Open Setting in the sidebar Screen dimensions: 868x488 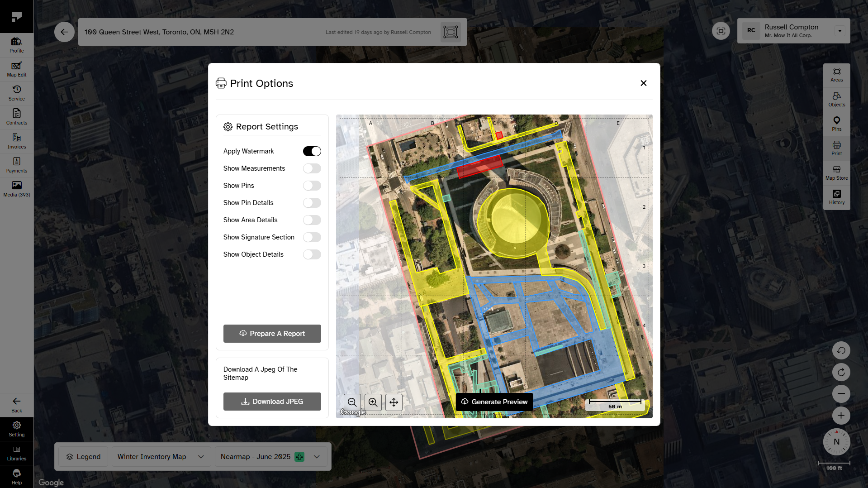click(17, 429)
